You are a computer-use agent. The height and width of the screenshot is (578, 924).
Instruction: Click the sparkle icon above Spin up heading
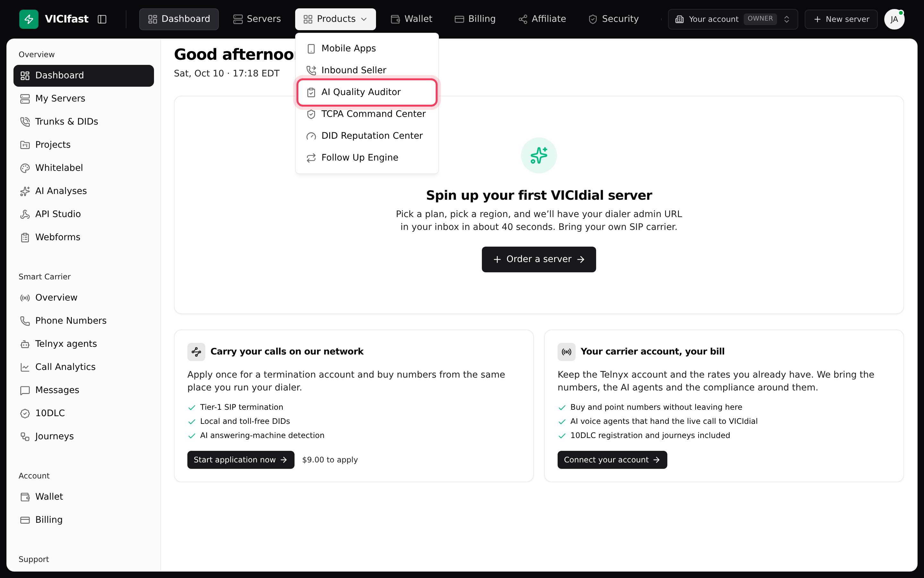(539, 155)
